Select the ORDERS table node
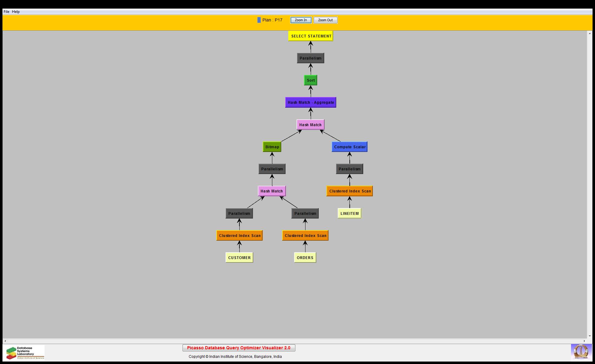The image size is (595, 364). tap(305, 258)
